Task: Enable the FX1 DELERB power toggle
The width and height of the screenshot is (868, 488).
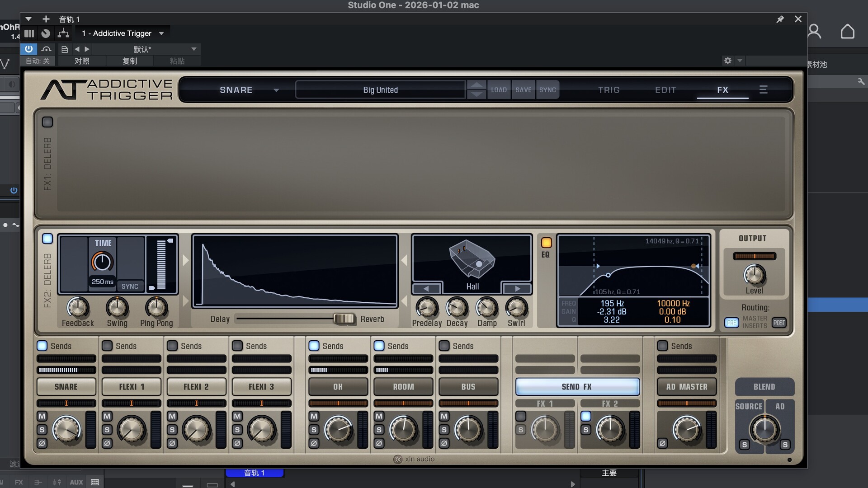Action: coord(47,122)
